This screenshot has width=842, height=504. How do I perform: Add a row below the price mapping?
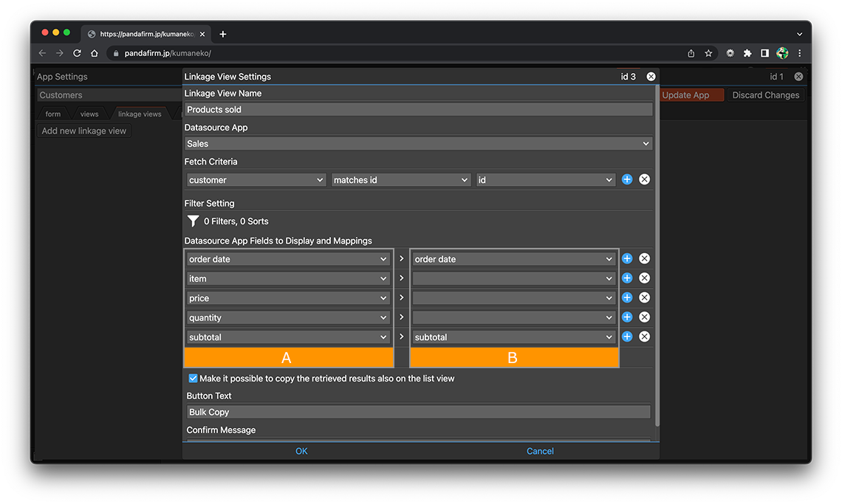click(x=627, y=298)
